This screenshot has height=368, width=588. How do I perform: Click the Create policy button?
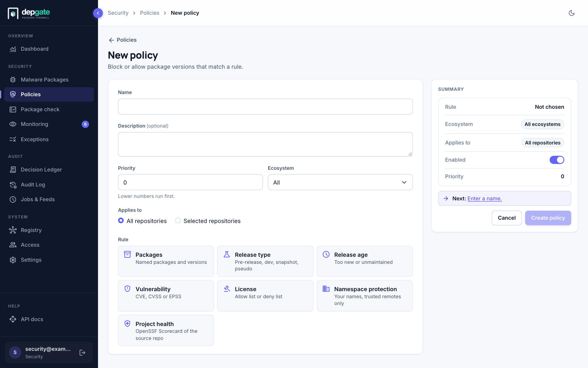click(x=548, y=218)
